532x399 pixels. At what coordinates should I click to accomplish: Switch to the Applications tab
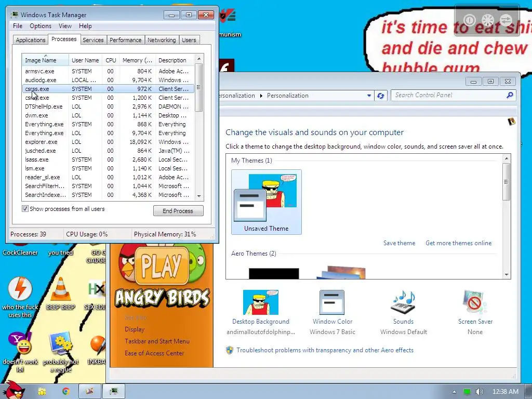click(31, 39)
